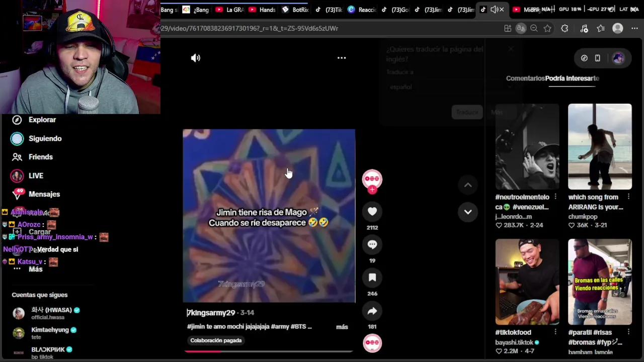The image size is (644, 362).
Task: Expand the video description with 'más'
Action: (x=342, y=327)
